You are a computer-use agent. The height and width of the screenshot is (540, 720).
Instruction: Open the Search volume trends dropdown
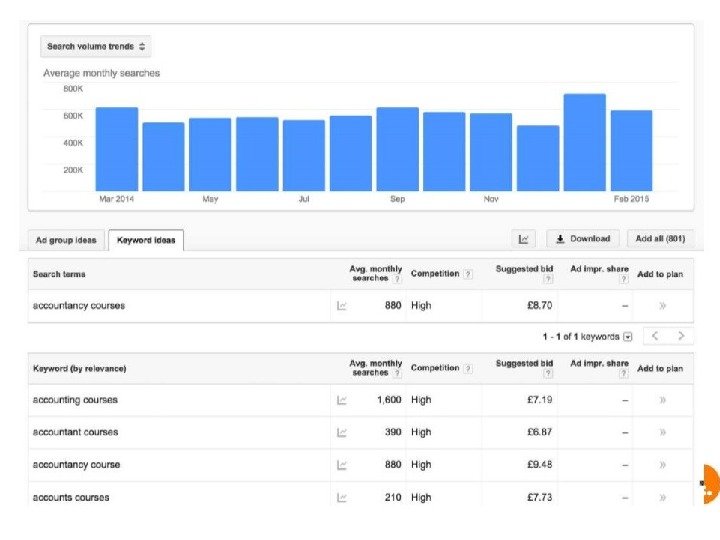coord(96,46)
